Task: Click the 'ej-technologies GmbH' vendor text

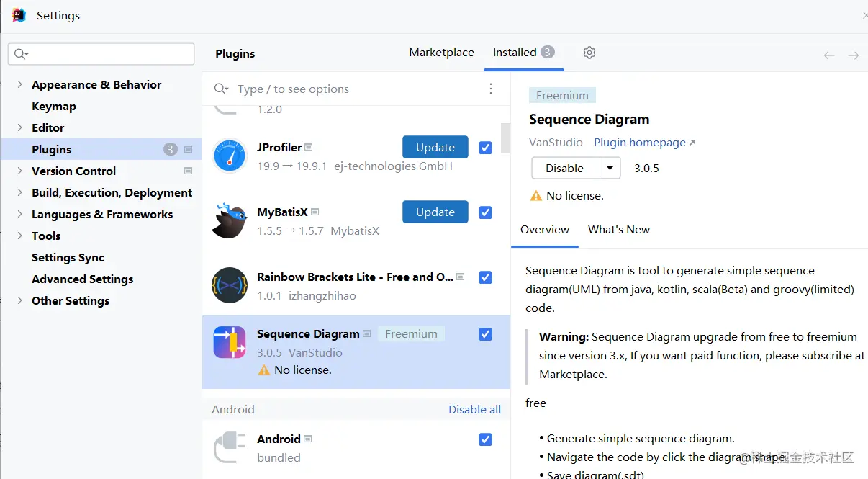Action: tap(393, 166)
